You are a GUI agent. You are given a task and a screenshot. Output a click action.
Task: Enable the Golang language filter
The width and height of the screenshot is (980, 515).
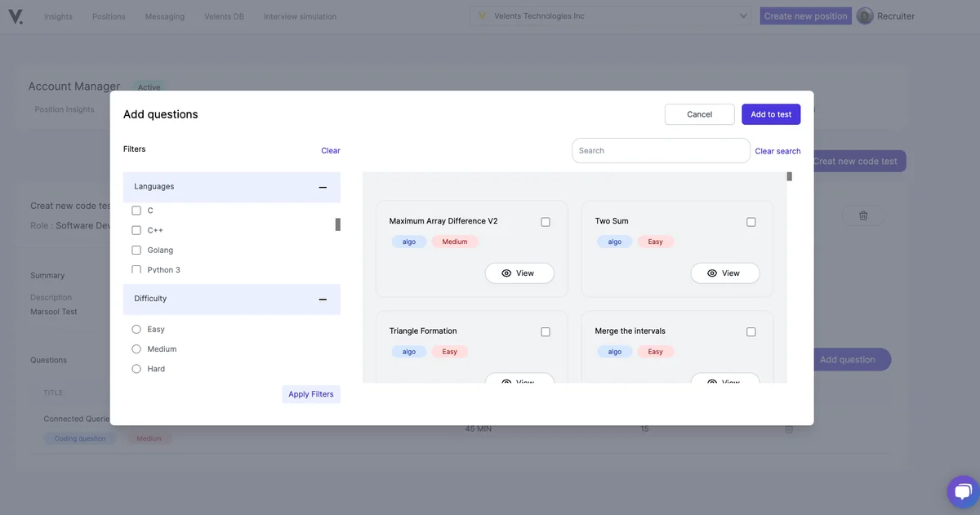click(136, 250)
